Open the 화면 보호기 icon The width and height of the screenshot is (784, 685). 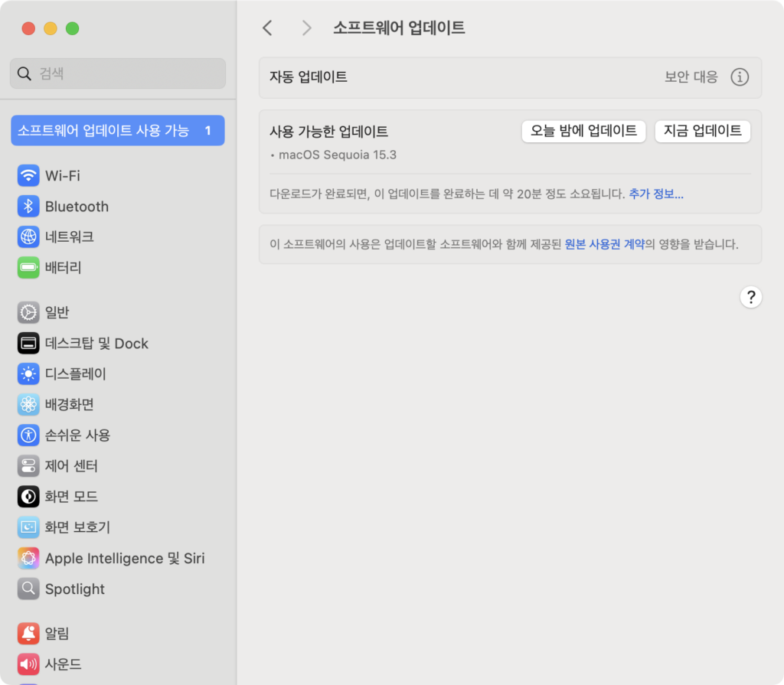click(x=28, y=527)
